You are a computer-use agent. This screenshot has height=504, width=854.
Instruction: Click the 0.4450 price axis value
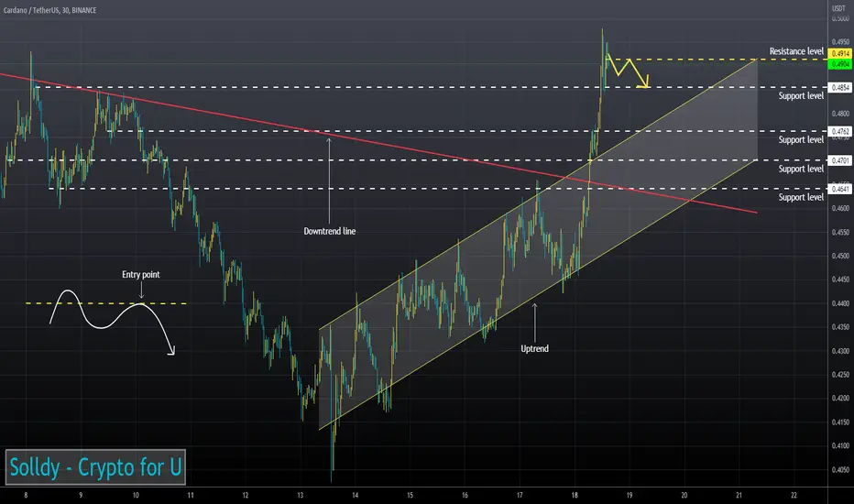click(x=840, y=279)
